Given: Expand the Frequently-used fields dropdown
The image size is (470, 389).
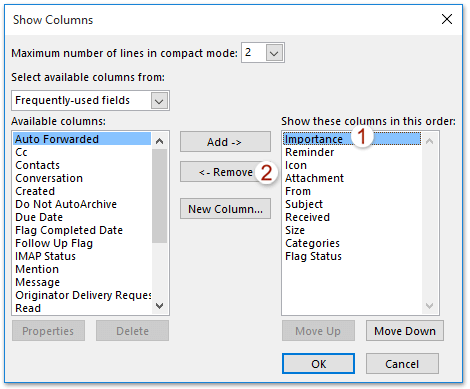Looking at the screenshot, I should coord(159,101).
